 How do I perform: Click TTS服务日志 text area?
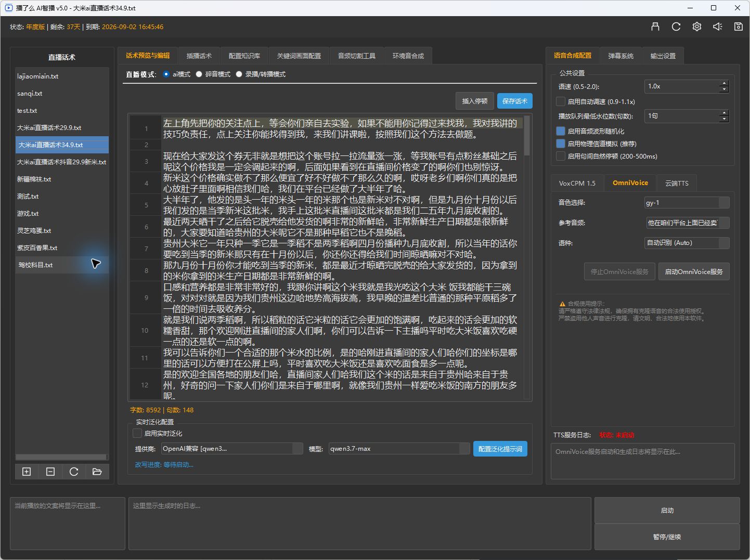click(x=643, y=461)
